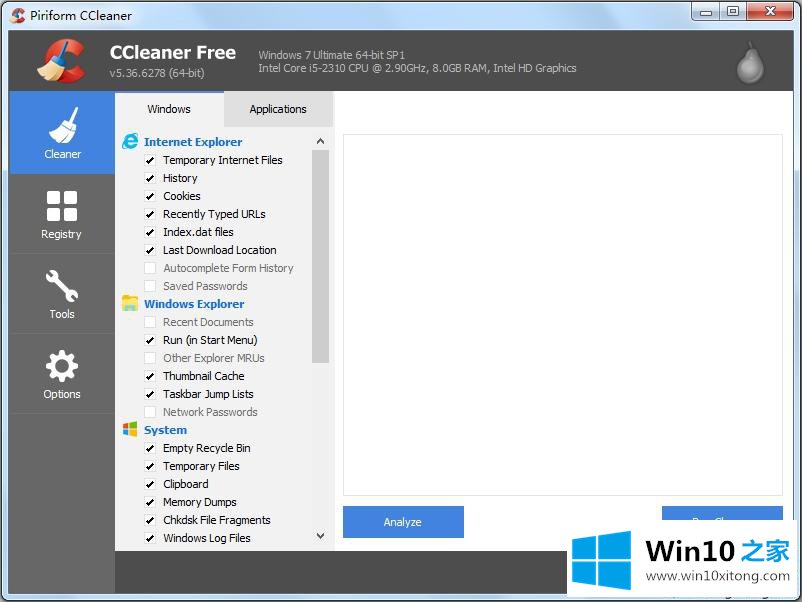Select the System group header
Viewport: 802px width, 602px height.
pos(165,430)
